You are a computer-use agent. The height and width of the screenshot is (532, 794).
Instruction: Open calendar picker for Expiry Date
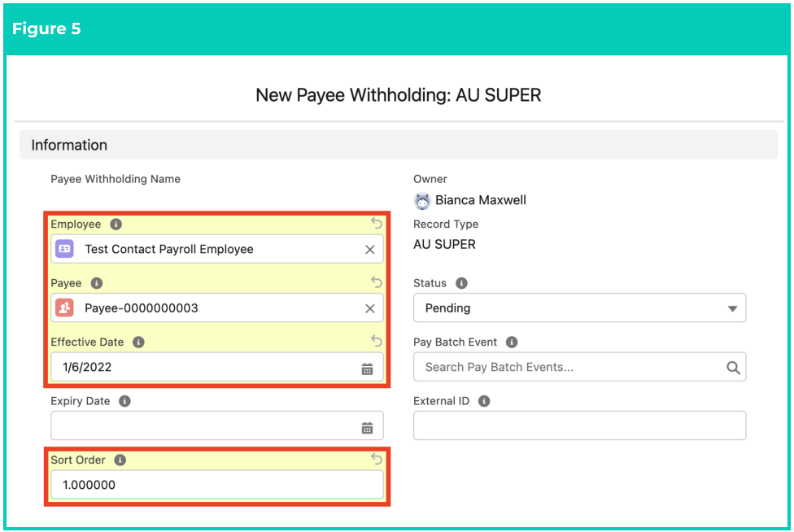coord(367,428)
